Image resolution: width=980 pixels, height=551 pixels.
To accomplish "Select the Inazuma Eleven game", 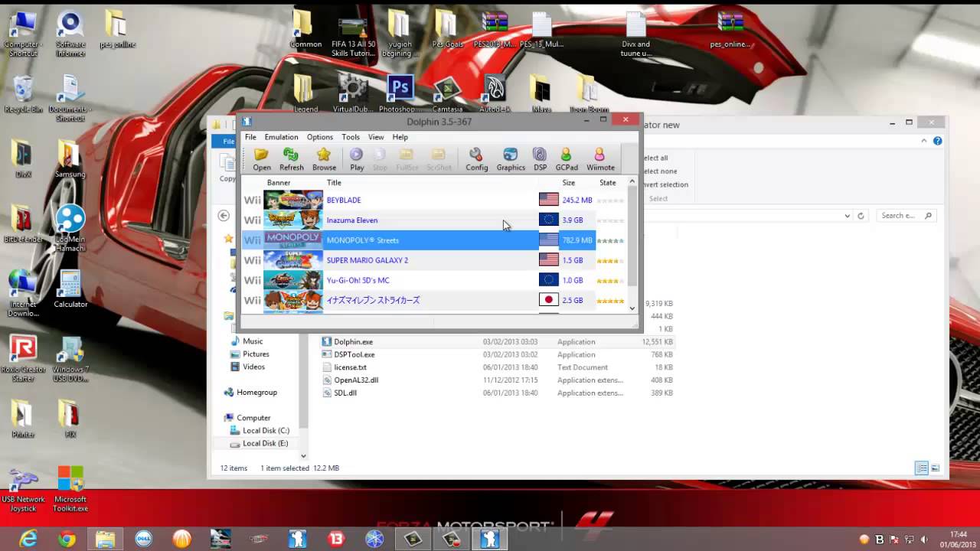I will click(x=434, y=220).
